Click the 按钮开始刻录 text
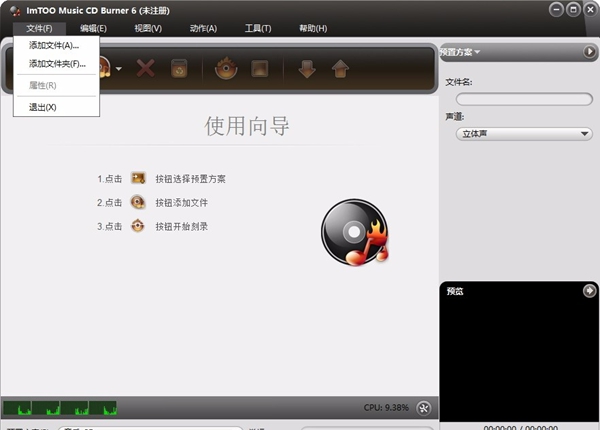The width and height of the screenshot is (600, 430). click(x=181, y=226)
